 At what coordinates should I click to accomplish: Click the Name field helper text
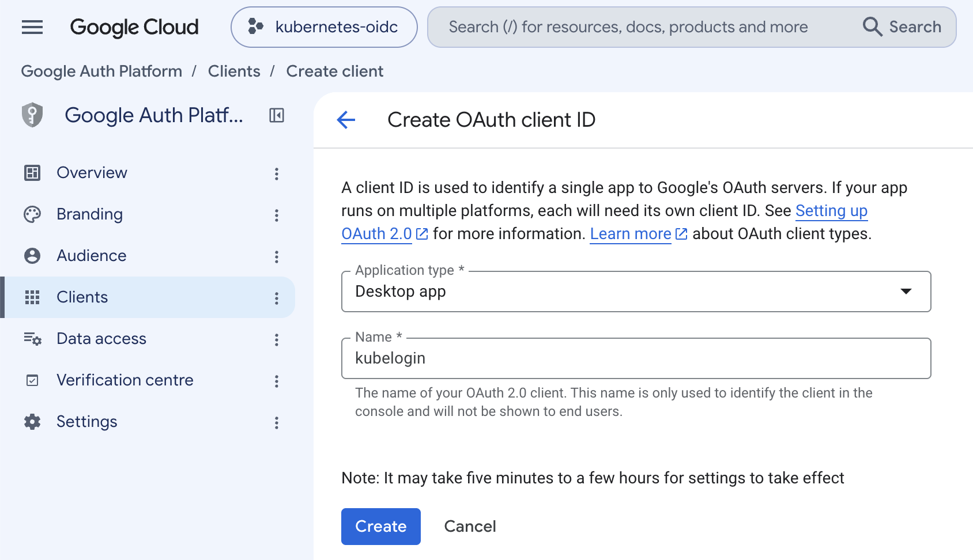click(x=614, y=402)
